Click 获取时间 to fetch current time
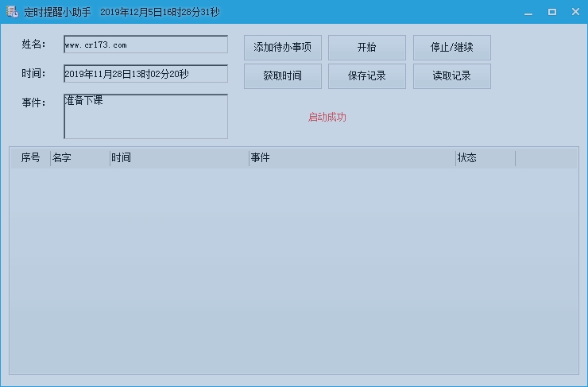This screenshot has width=588, height=387. [x=282, y=76]
